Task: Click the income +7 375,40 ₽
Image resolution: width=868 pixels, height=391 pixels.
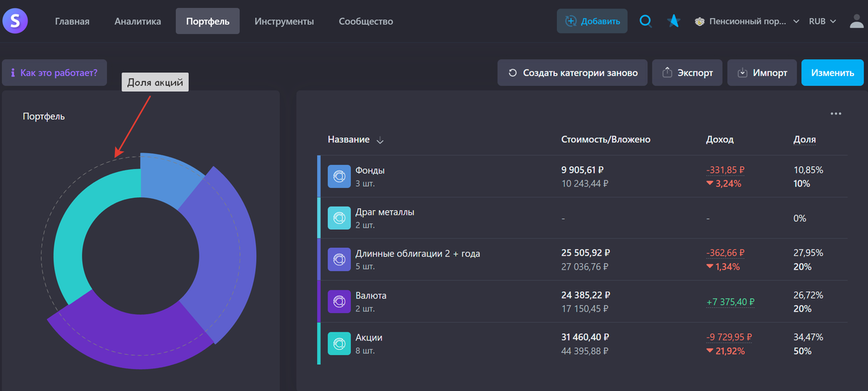Action: coord(731,301)
